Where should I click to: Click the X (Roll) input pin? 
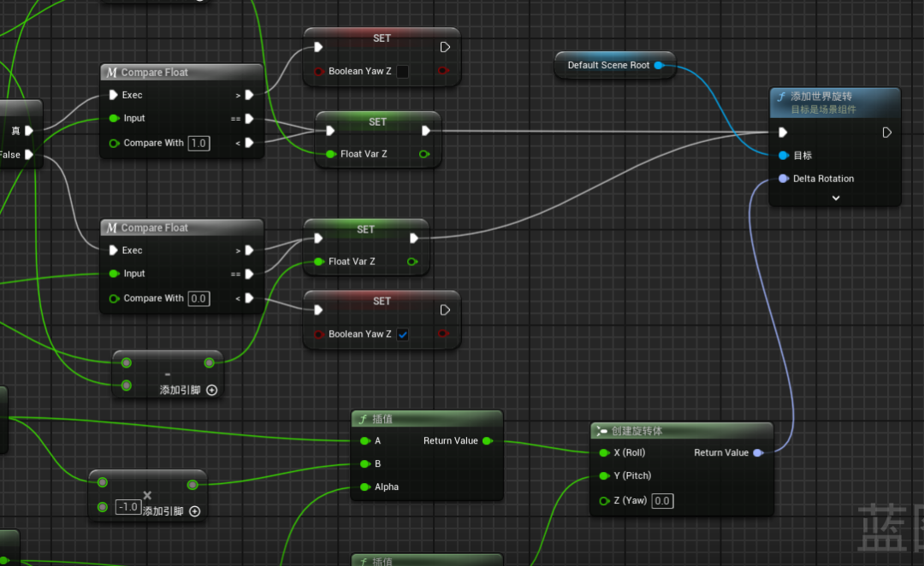click(604, 453)
